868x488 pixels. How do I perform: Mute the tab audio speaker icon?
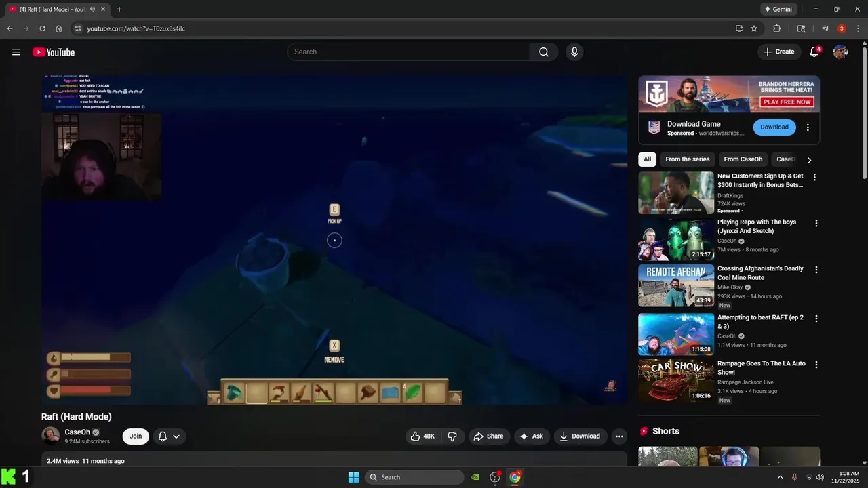(x=92, y=9)
